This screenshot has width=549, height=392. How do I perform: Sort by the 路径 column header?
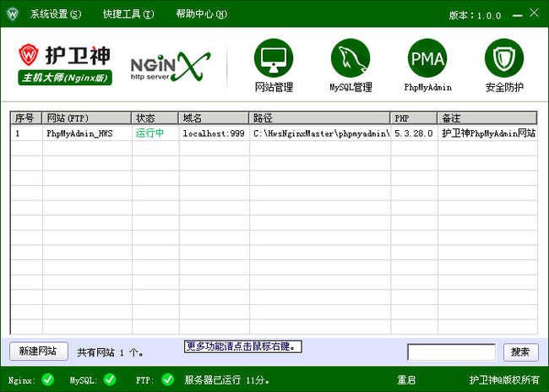click(x=319, y=118)
